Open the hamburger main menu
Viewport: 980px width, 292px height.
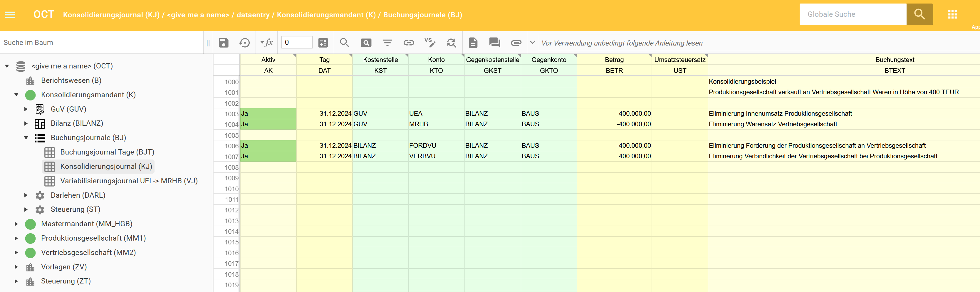click(10, 15)
